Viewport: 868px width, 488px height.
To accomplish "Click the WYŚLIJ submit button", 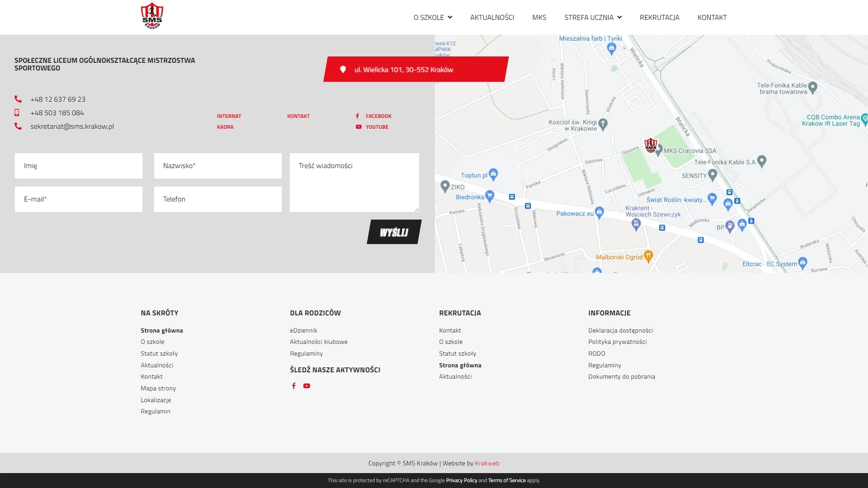I will point(394,232).
